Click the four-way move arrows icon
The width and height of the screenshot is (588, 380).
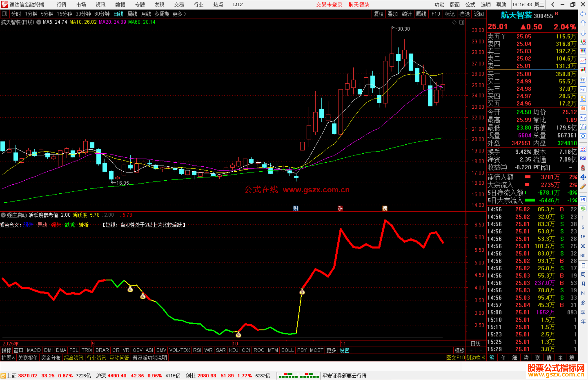click(583, 177)
